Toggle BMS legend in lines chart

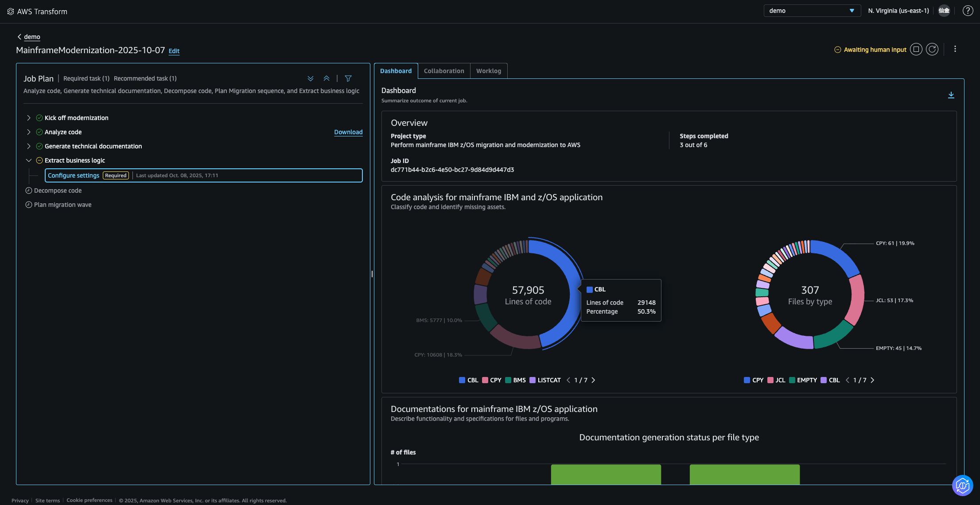(515, 380)
